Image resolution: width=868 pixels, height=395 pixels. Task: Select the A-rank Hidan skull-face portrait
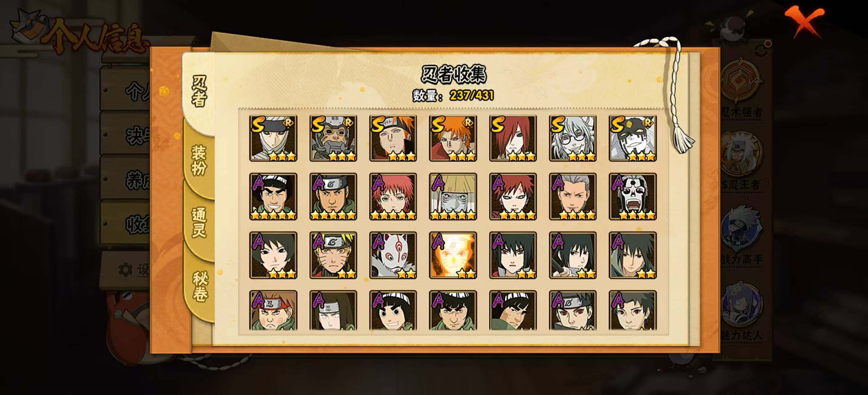[633, 197]
